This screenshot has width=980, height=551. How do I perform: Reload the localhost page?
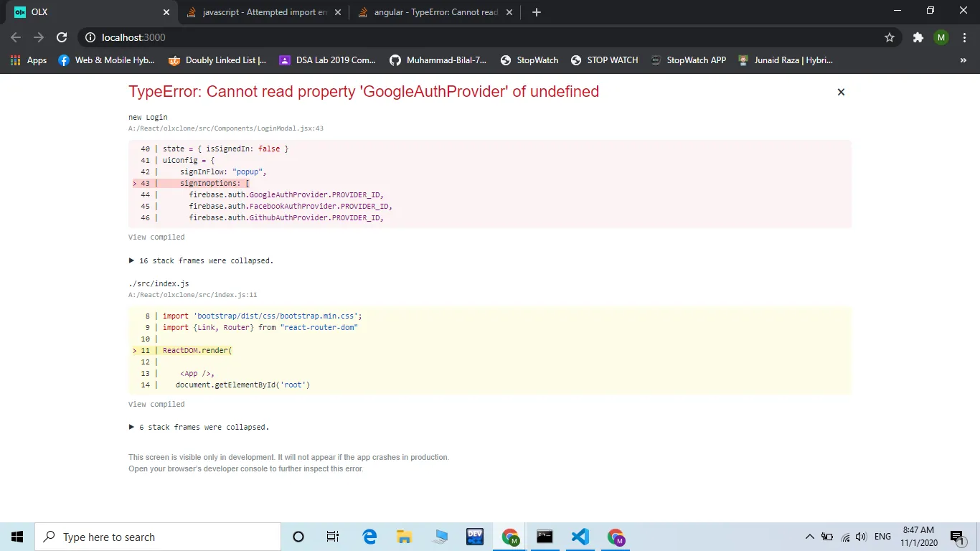[62, 37]
